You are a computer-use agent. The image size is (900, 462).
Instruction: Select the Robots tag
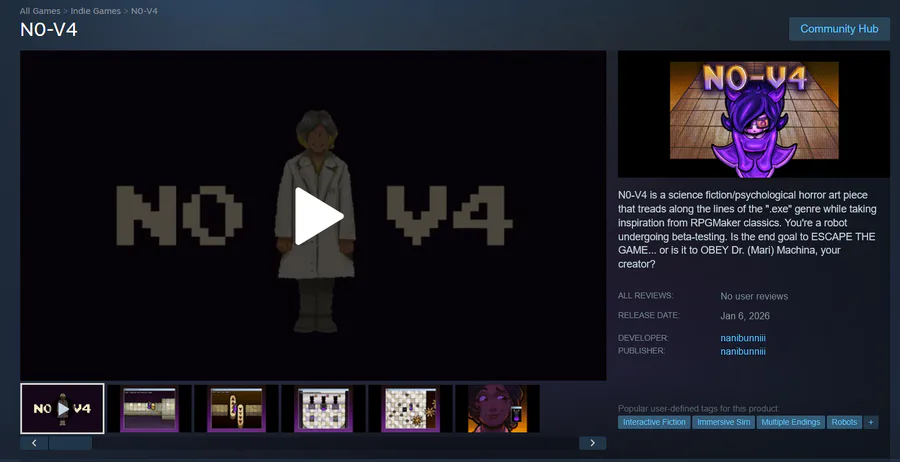pos(844,422)
